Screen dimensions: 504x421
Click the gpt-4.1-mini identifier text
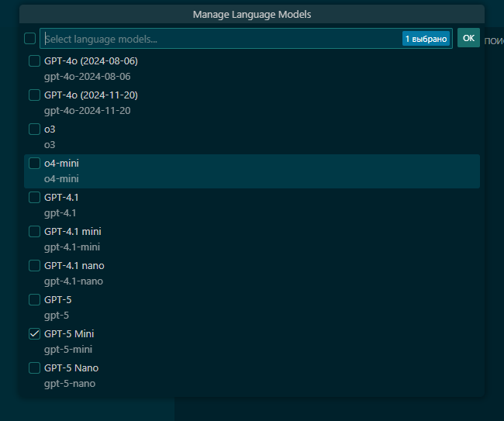[72, 247]
